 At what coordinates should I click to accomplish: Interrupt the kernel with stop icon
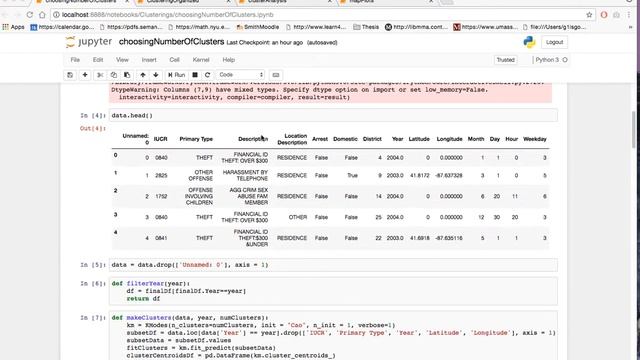click(x=195, y=75)
